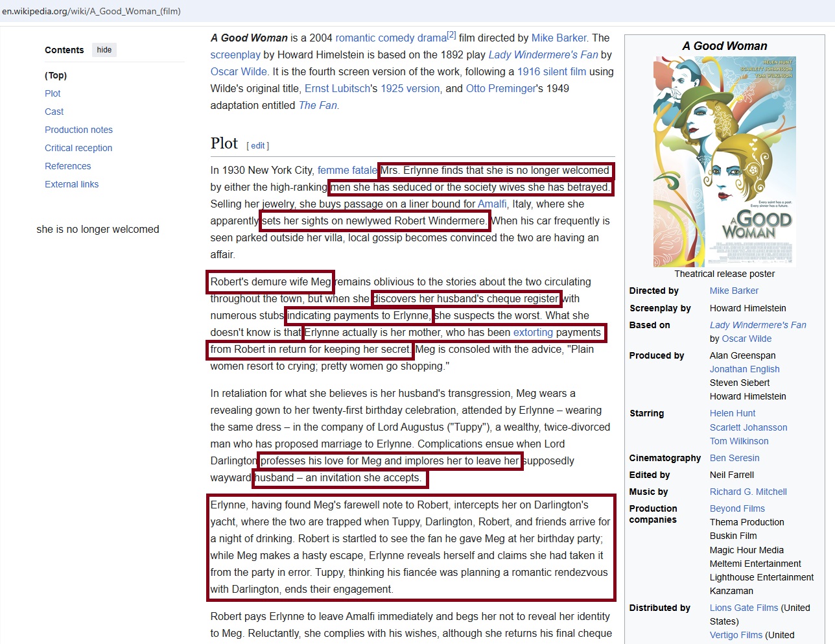This screenshot has width=835, height=644.
Task: Enlarge the theatrical release poster image
Action: point(724,161)
